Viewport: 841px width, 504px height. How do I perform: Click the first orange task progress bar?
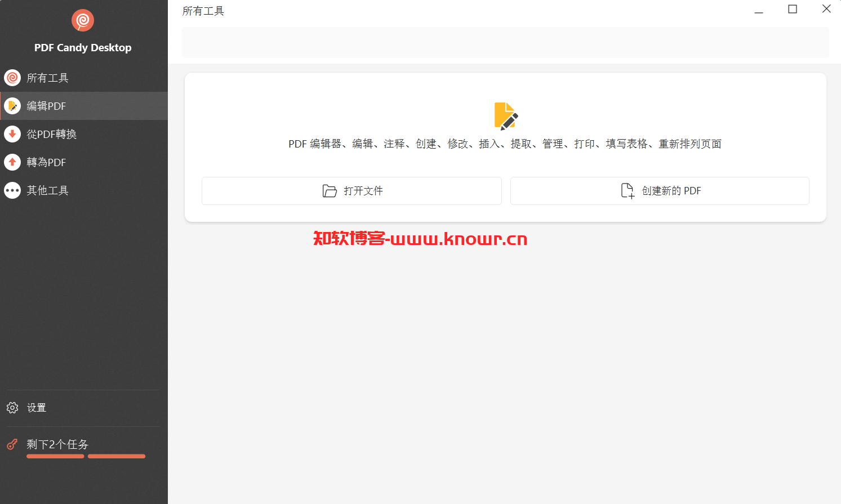[55, 456]
